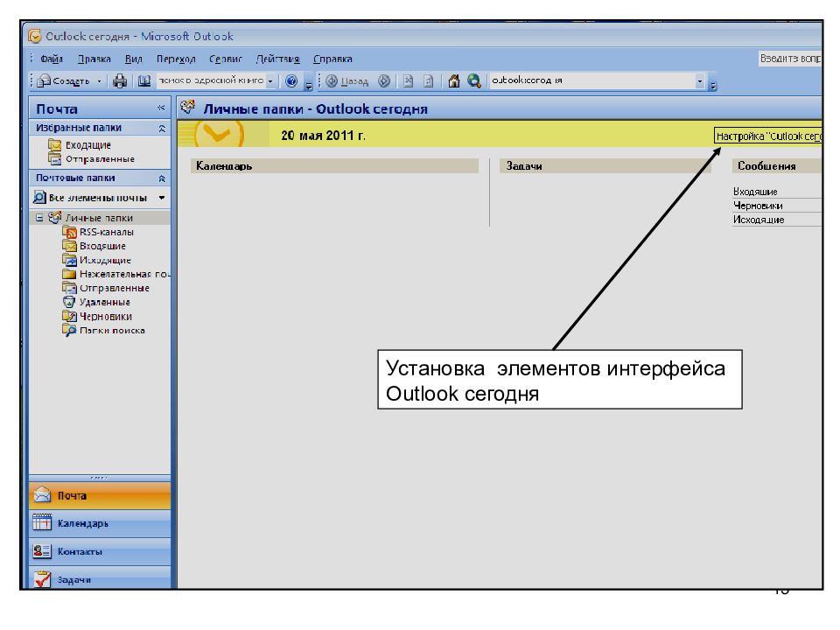
Task: Click the Home (Outlook Today) icon
Action: click(x=454, y=80)
